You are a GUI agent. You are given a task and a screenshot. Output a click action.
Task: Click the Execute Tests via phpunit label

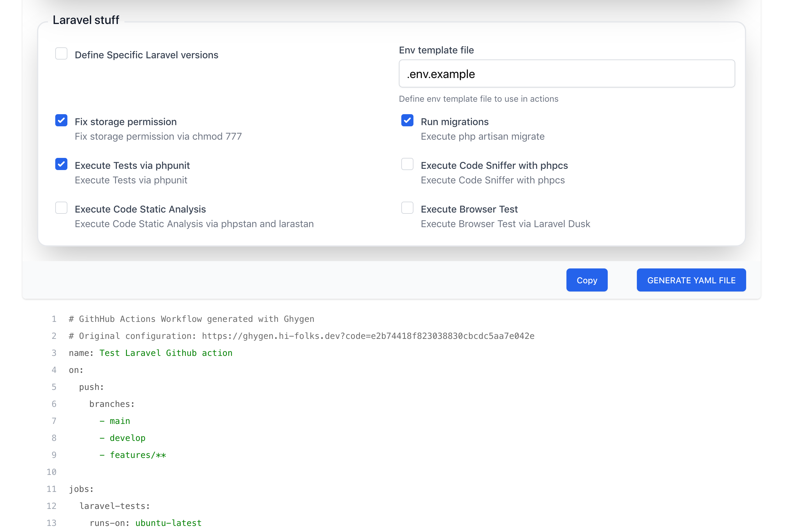point(132,165)
